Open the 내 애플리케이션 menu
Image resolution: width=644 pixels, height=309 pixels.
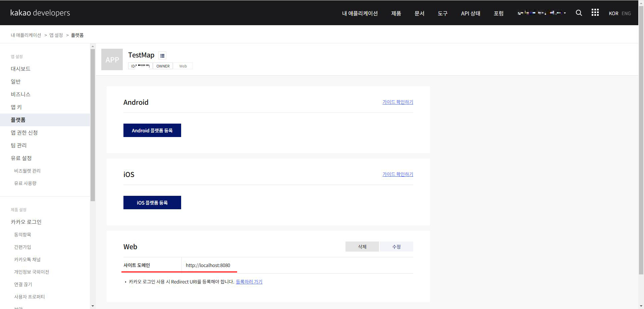[x=360, y=13]
